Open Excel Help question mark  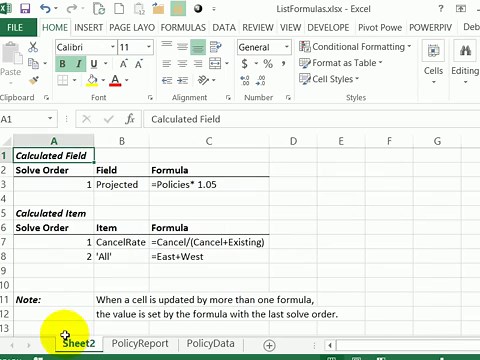[441, 9]
